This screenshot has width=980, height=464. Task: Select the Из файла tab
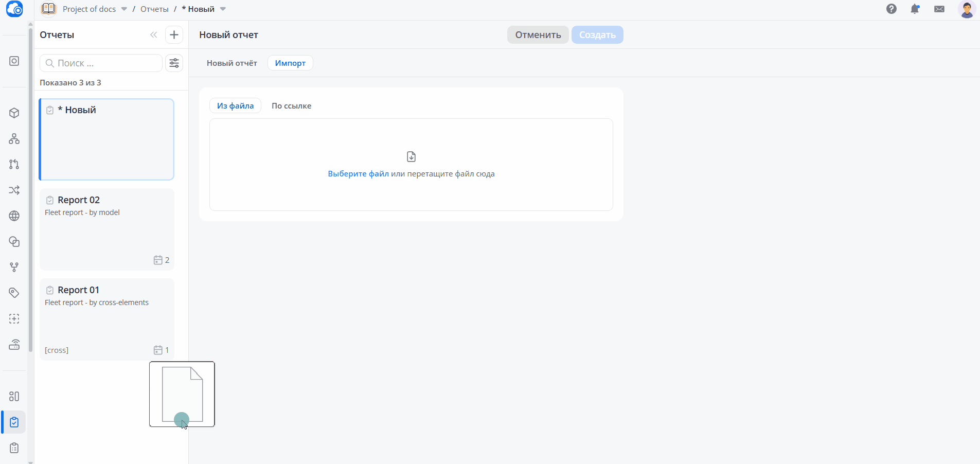click(235, 106)
